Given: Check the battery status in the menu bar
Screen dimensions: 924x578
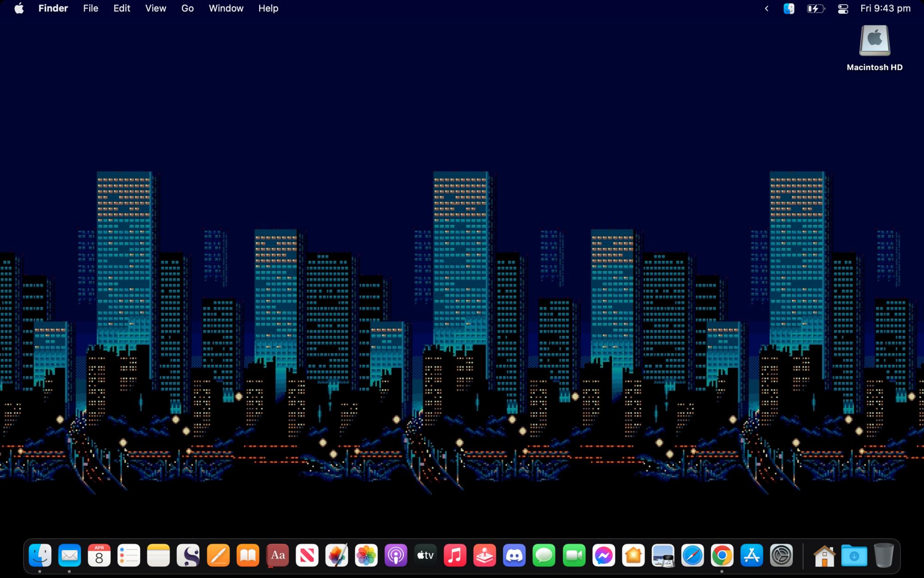Looking at the screenshot, I should (815, 8).
